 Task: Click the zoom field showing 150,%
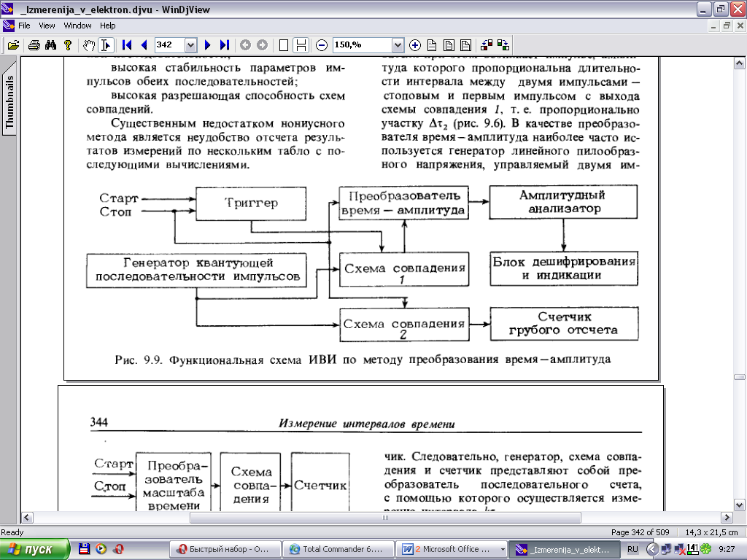click(x=362, y=44)
